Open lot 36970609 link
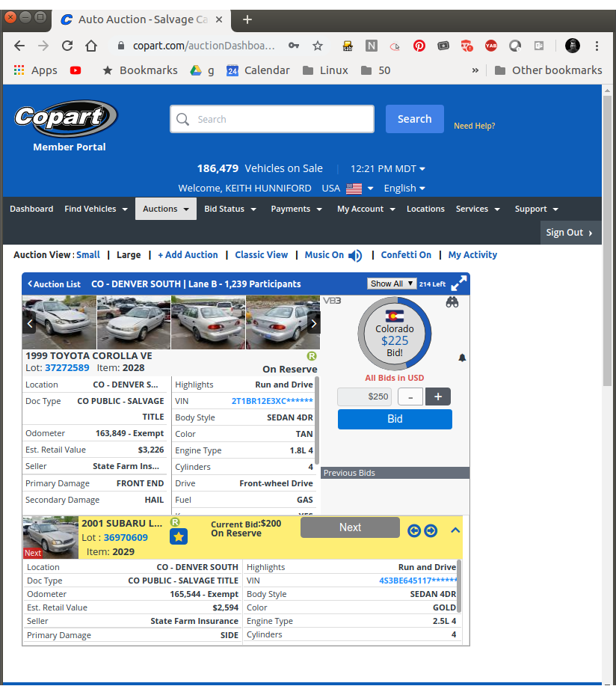This screenshot has width=616, height=695. [x=126, y=538]
